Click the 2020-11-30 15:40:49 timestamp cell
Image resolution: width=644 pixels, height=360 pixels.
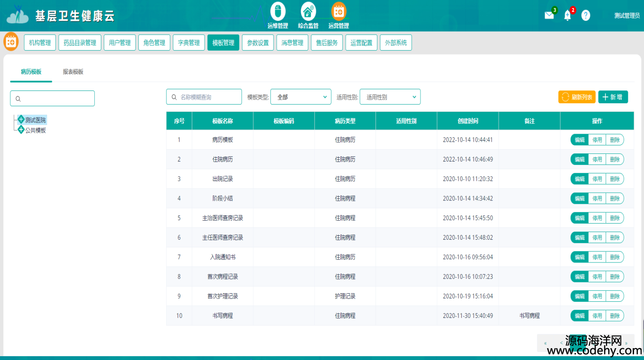pos(468,315)
